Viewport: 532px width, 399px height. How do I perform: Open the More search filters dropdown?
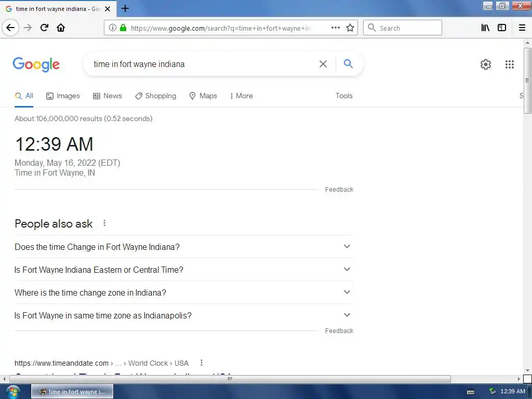point(241,96)
